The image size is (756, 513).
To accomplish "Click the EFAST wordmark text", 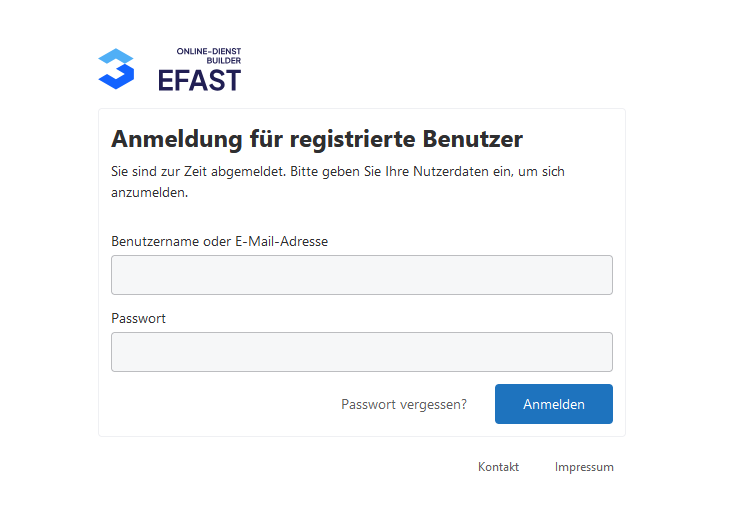I will pyautogui.click(x=199, y=79).
